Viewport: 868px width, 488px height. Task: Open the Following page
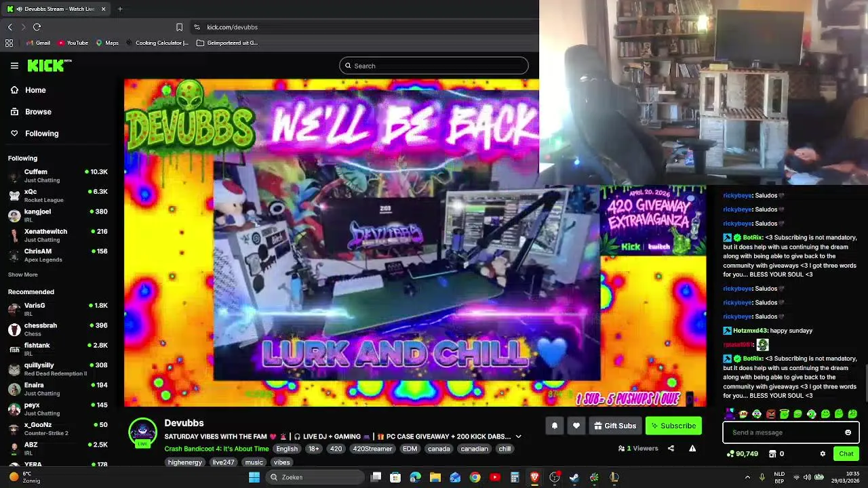click(x=42, y=134)
